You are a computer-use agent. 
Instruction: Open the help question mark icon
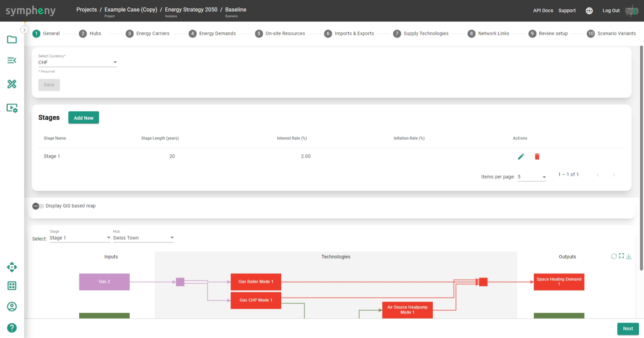[12, 328]
